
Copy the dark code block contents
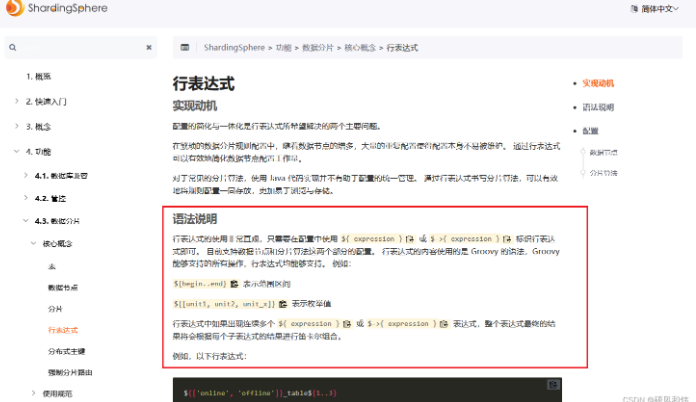tap(553, 385)
